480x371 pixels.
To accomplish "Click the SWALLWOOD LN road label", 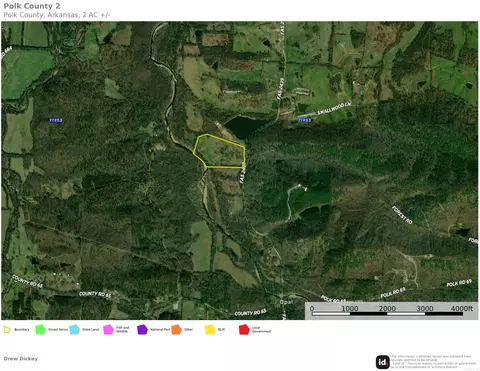I will (334, 109).
